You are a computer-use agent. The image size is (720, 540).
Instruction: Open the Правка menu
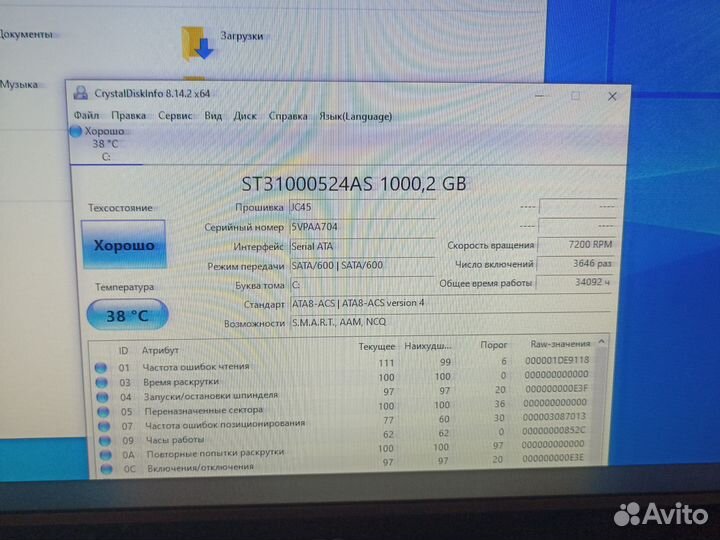(x=128, y=116)
